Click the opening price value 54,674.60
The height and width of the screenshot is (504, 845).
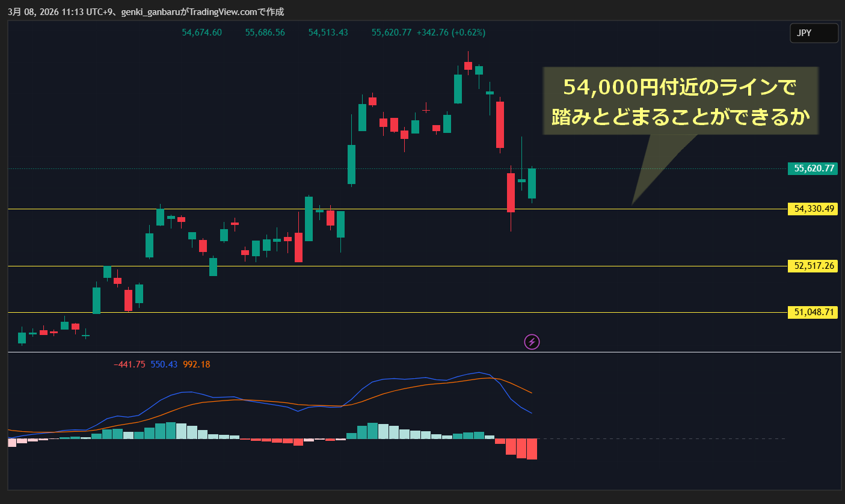click(x=201, y=32)
